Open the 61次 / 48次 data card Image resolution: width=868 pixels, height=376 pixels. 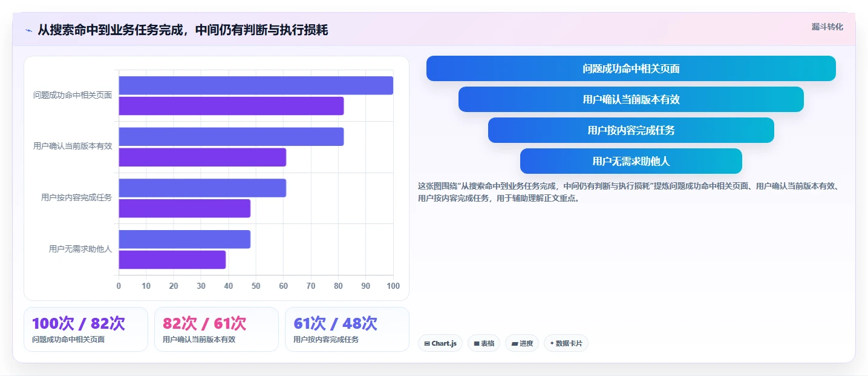tap(347, 329)
